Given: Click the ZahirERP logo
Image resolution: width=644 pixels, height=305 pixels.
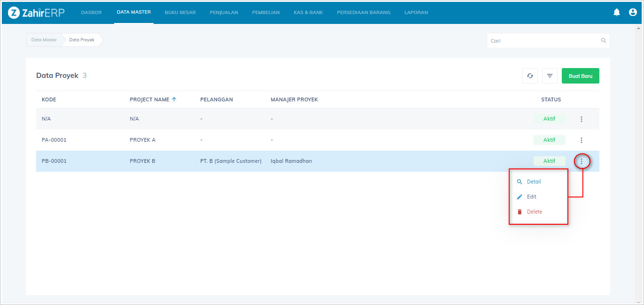Looking at the screenshot, I should [x=36, y=13].
